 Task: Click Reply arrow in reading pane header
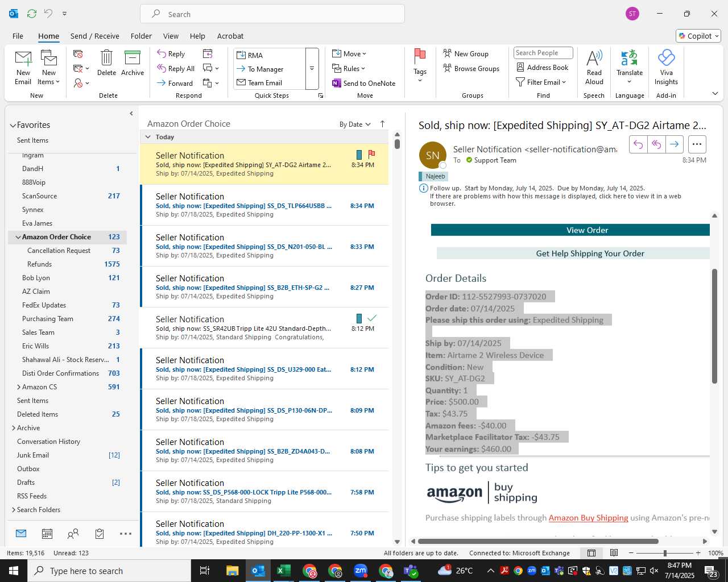tap(638, 144)
